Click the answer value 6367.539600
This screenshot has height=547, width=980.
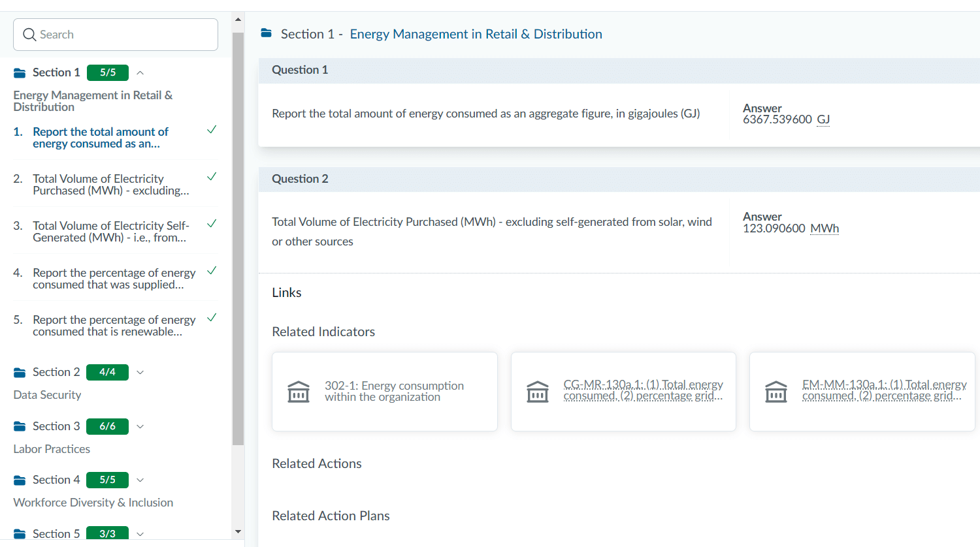(x=777, y=119)
